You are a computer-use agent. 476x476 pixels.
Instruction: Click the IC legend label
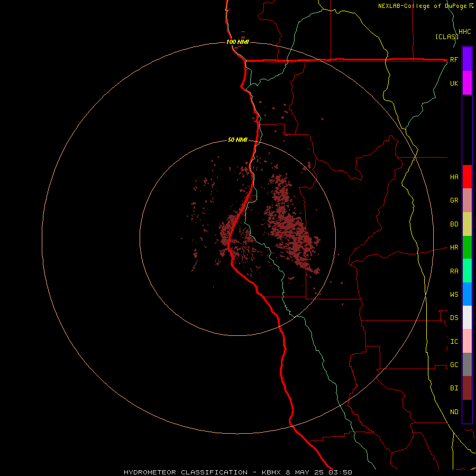[454, 341]
